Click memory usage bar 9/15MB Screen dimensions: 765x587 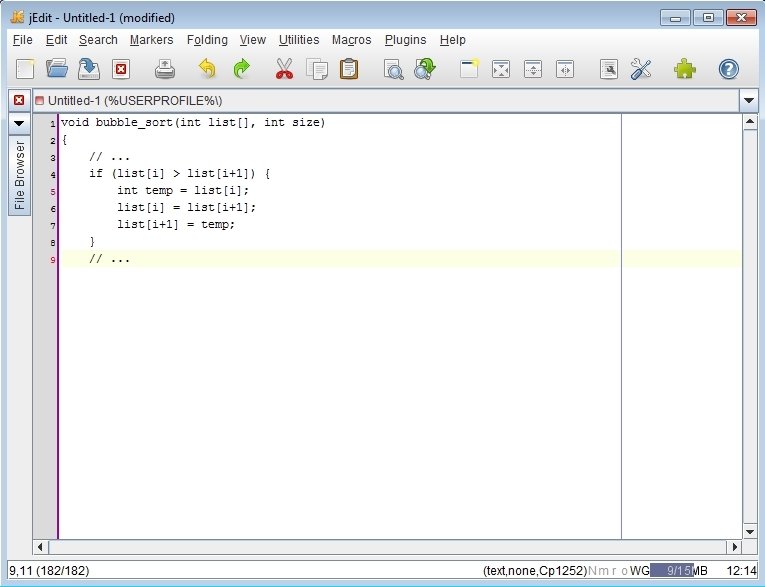click(x=679, y=570)
